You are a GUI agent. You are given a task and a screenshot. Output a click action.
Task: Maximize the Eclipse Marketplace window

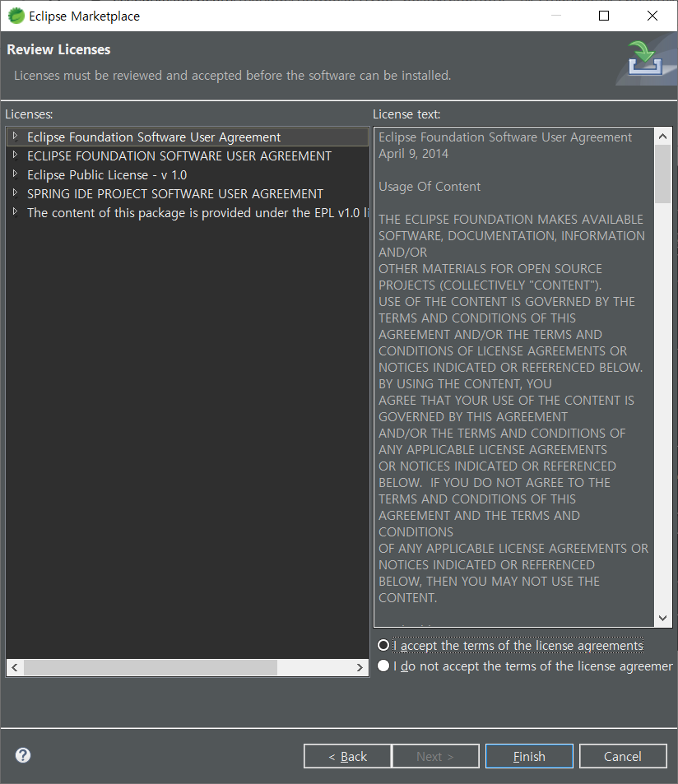[604, 16]
